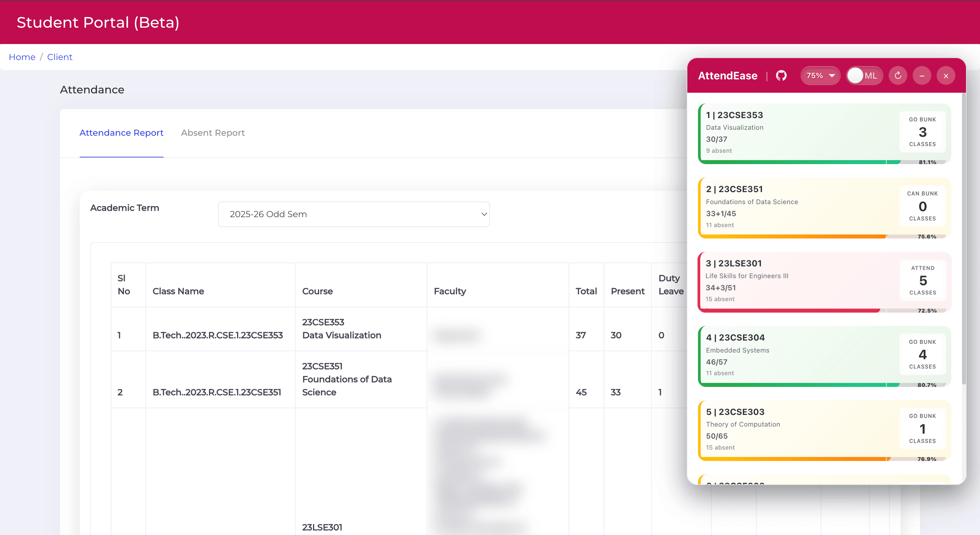This screenshot has height=535, width=980.
Task: Click the GO BUNK 3 classes badge
Action: (x=923, y=132)
